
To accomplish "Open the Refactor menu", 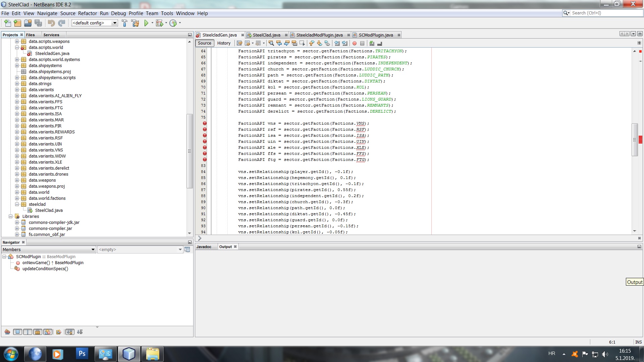I will tap(87, 13).
